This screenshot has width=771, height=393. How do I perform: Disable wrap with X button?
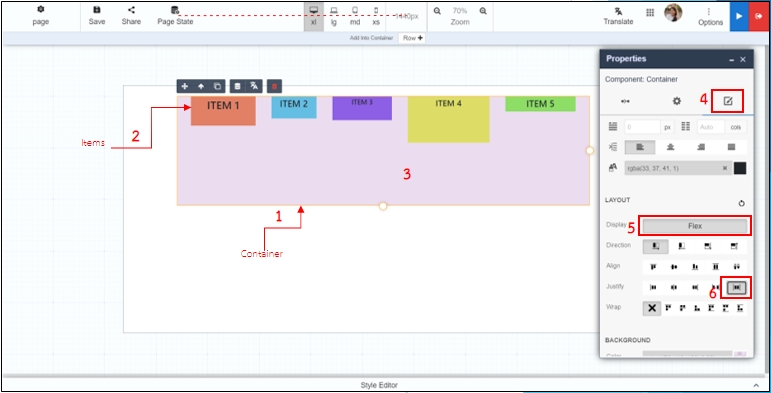click(652, 308)
